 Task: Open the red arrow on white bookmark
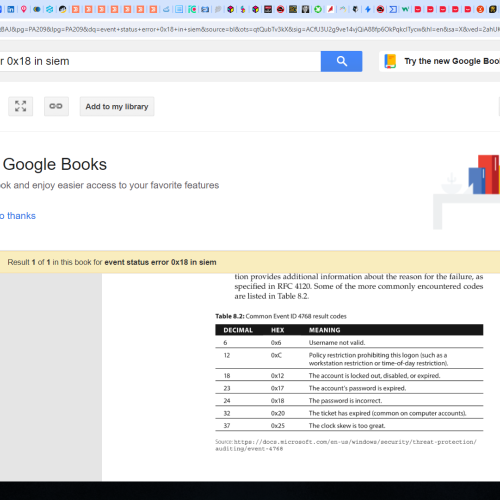tap(330, 9)
